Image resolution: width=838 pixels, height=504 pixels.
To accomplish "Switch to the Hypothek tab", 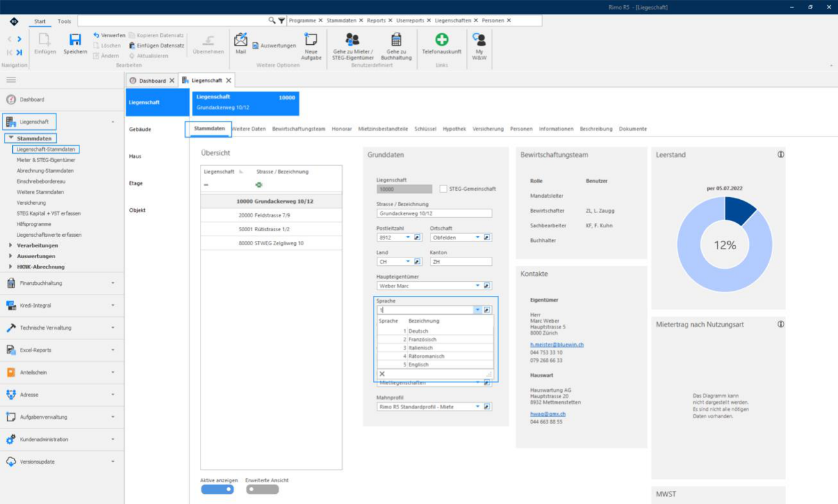I will tap(454, 129).
